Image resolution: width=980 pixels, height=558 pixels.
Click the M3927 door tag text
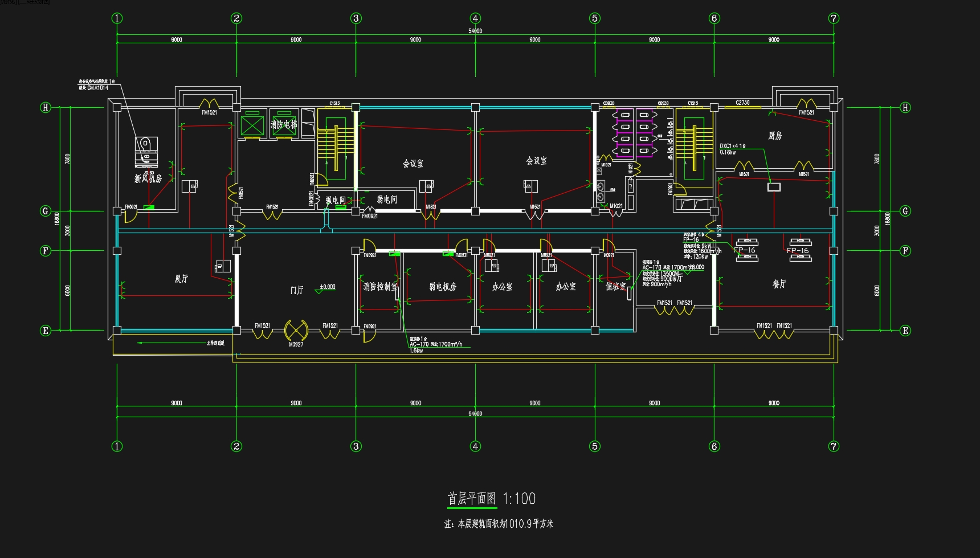(296, 345)
